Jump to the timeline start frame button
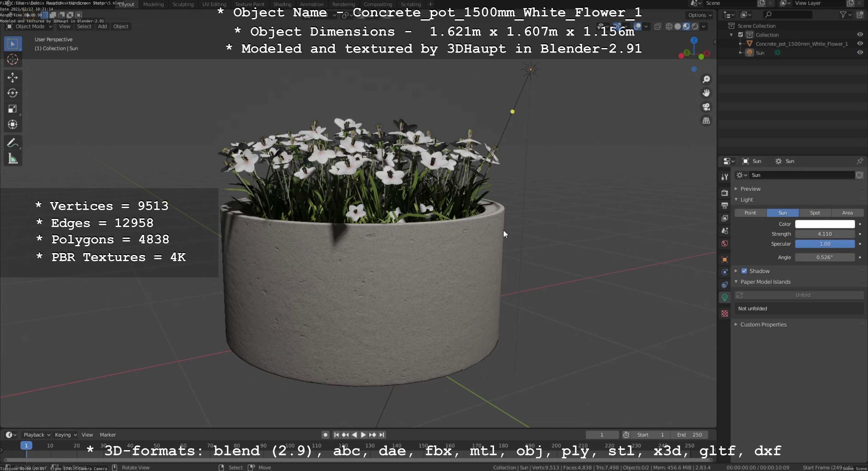This screenshot has width=868, height=471. point(336,435)
